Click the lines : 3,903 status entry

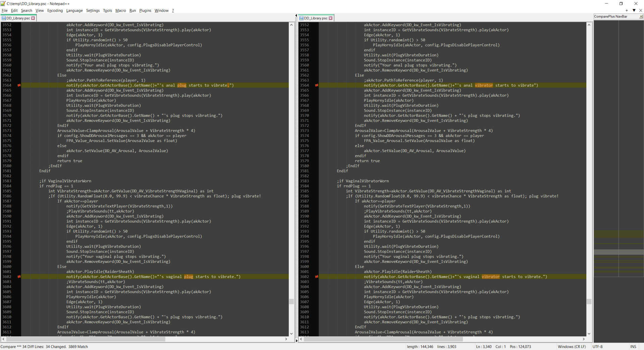pyautogui.click(x=446, y=347)
